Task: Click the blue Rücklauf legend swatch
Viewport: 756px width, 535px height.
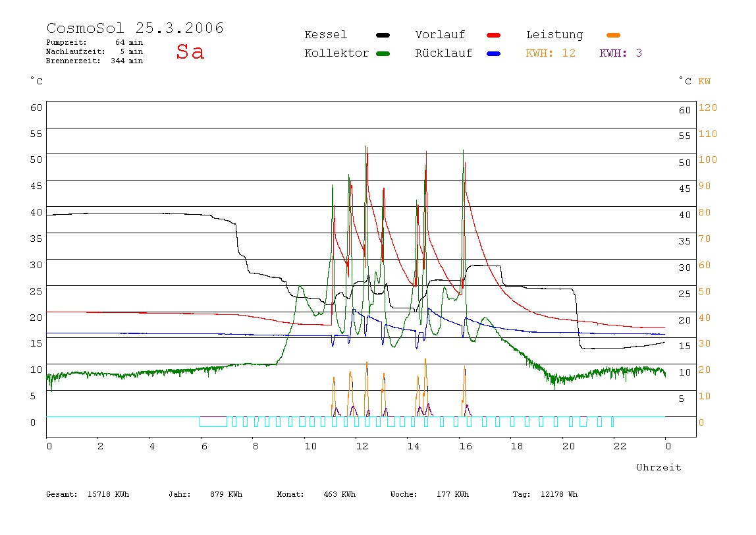Action: tap(494, 53)
